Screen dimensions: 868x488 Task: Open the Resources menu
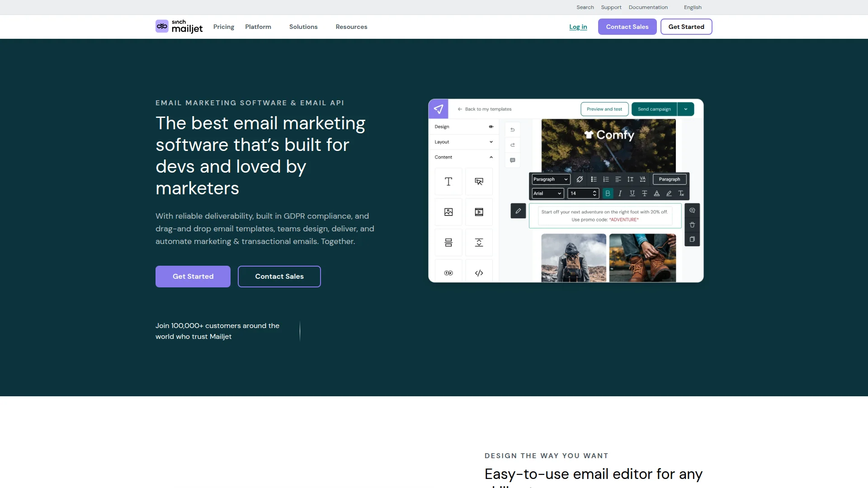(x=351, y=27)
